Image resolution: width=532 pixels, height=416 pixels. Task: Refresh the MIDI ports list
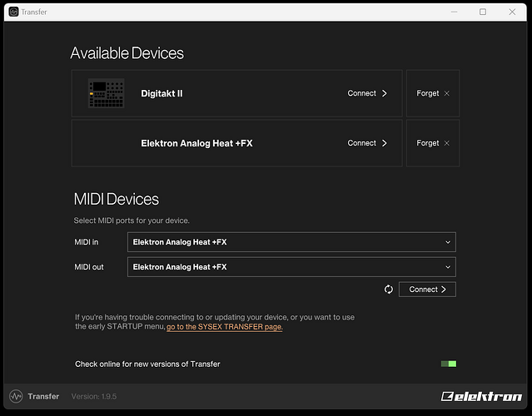point(388,290)
